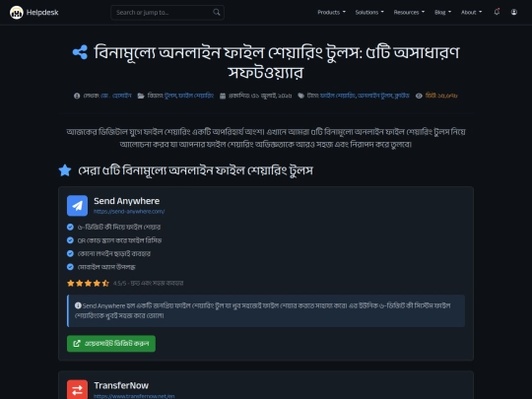Image resolution: width=532 pixels, height=399 pixels.
Task: Open the notifications bell
Action: click(497, 12)
